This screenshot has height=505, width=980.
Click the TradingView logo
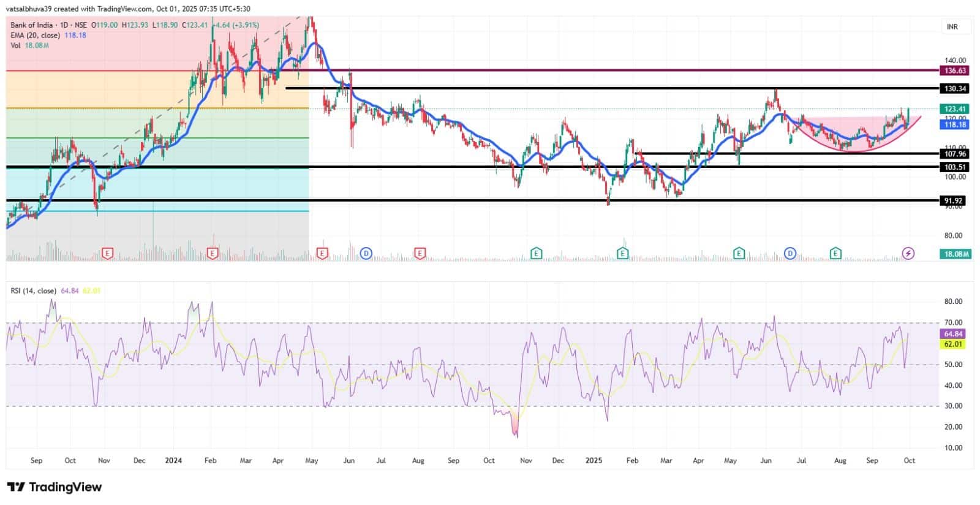click(x=55, y=487)
